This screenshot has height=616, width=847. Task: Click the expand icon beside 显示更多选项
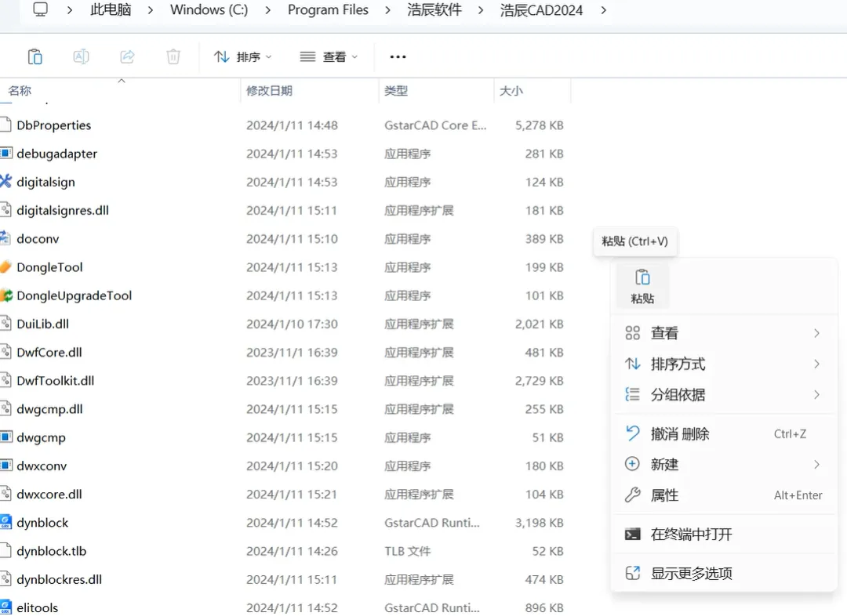[633, 574]
